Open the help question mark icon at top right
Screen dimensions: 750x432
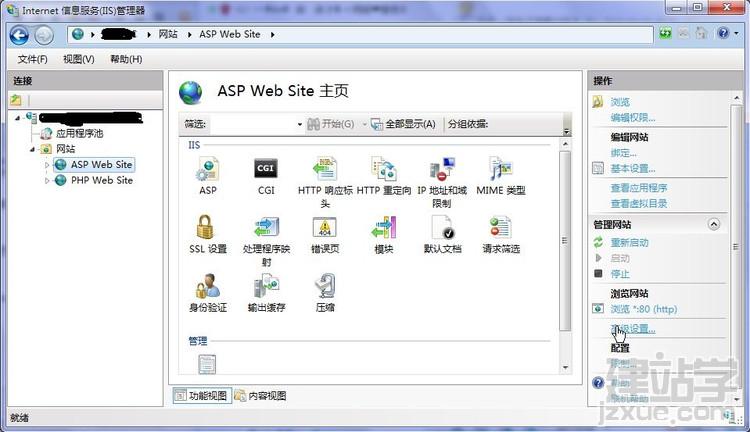coord(723,33)
